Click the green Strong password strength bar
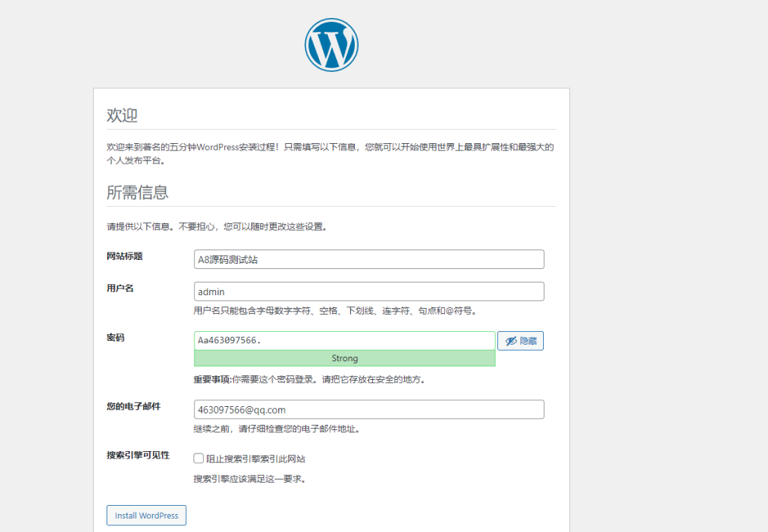Image resolution: width=768 pixels, height=532 pixels. tap(344, 358)
